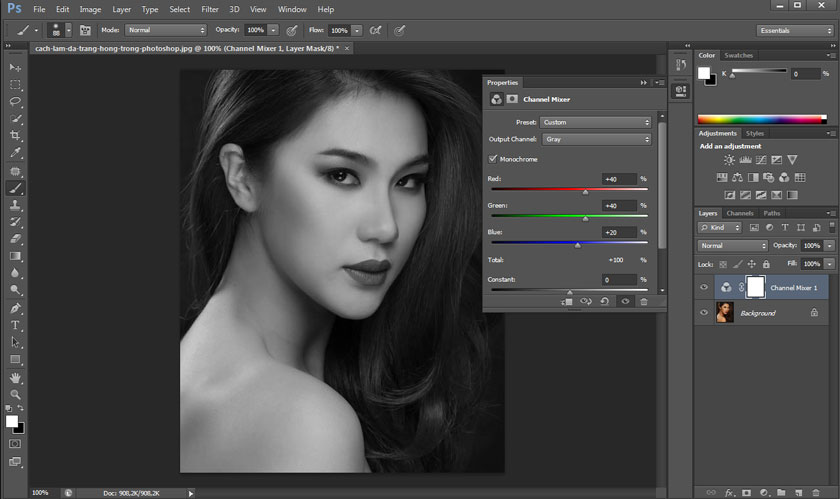Open the Preset dropdown in Channel Mixer

pyautogui.click(x=596, y=122)
